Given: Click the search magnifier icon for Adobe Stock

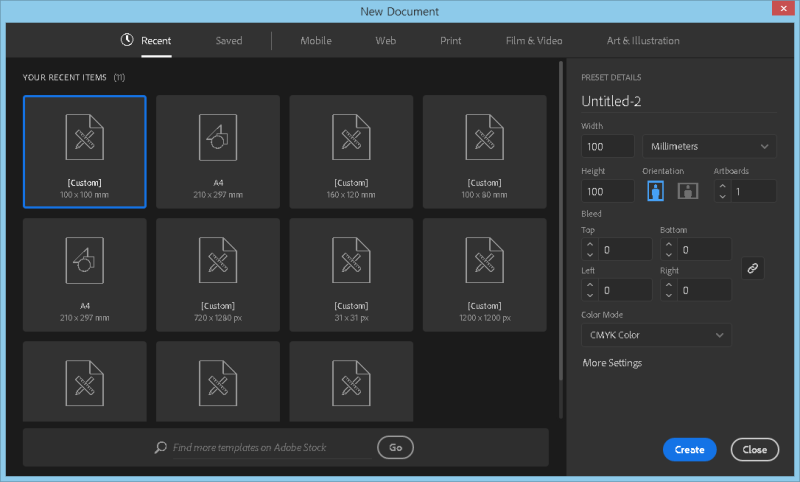Looking at the screenshot, I should point(160,448).
